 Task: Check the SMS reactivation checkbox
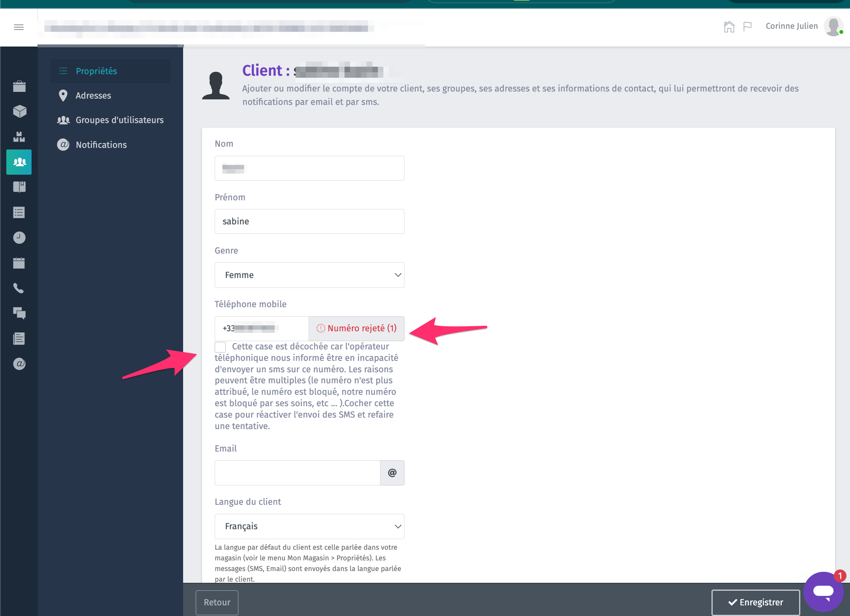[x=220, y=347]
